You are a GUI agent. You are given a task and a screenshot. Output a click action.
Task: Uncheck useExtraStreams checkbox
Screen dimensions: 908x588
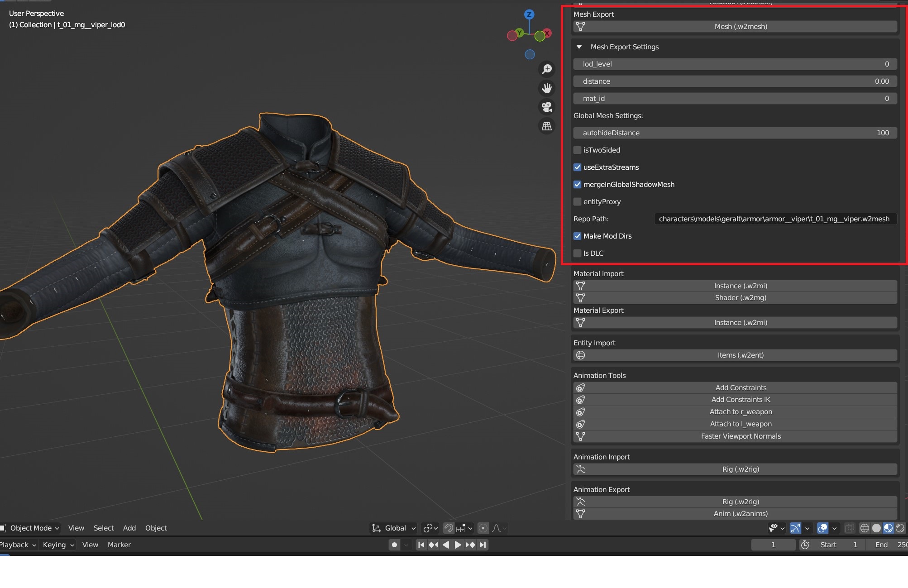pyautogui.click(x=577, y=167)
